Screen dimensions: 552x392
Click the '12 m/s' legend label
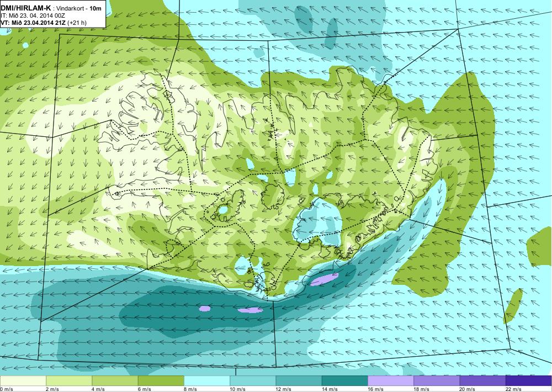pos(283,389)
